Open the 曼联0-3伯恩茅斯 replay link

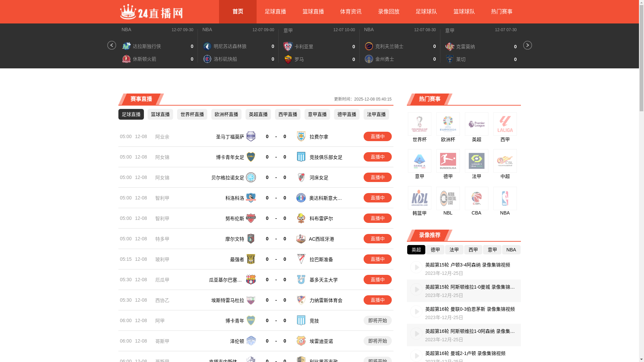point(470,309)
